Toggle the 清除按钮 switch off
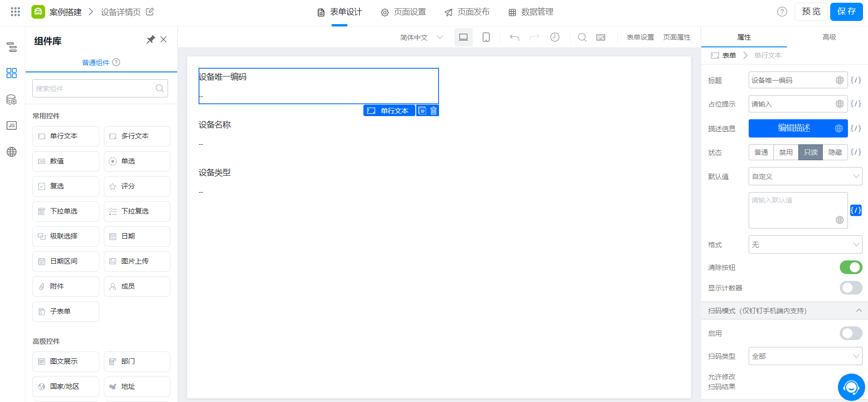Screen dimensions: 868x402 (851, 267)
